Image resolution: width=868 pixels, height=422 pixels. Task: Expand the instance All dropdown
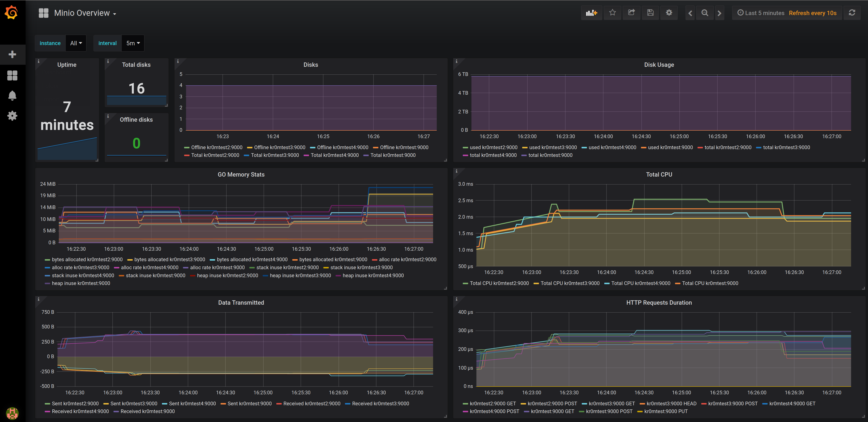click(x=76, y=43)
